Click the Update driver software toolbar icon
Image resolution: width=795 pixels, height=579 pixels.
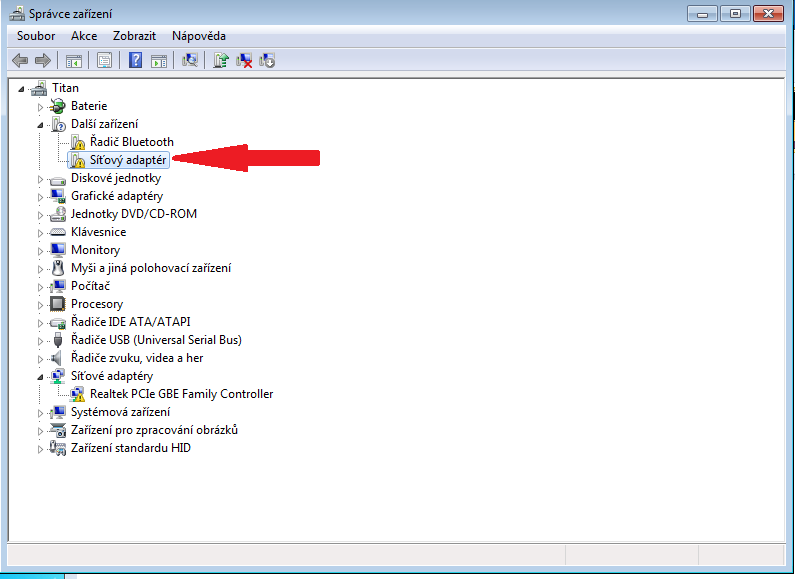click(x=221, y=61)
